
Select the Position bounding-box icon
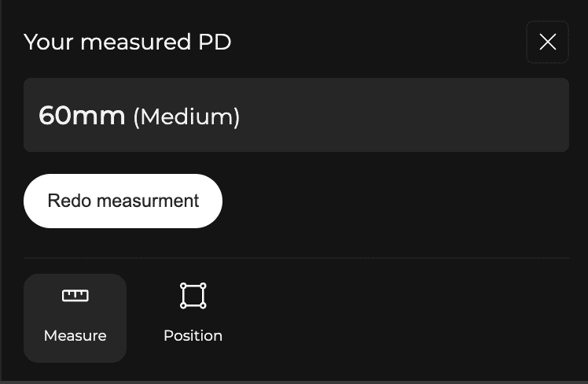[193, 296]
